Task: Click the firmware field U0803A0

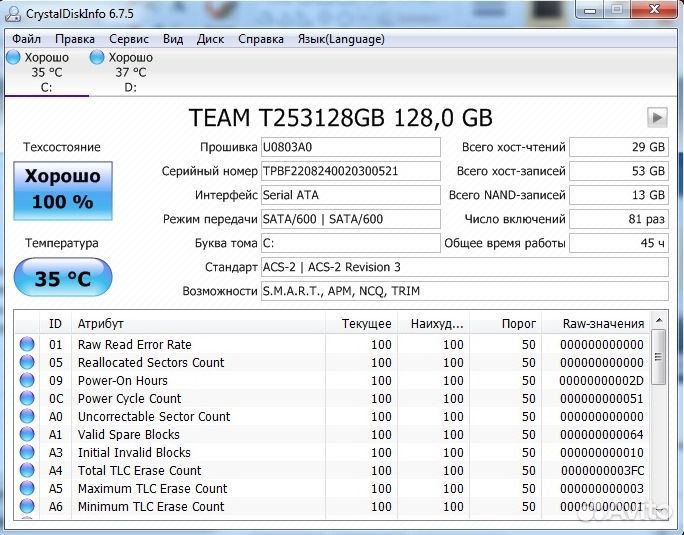Action: tap(351, 147)
